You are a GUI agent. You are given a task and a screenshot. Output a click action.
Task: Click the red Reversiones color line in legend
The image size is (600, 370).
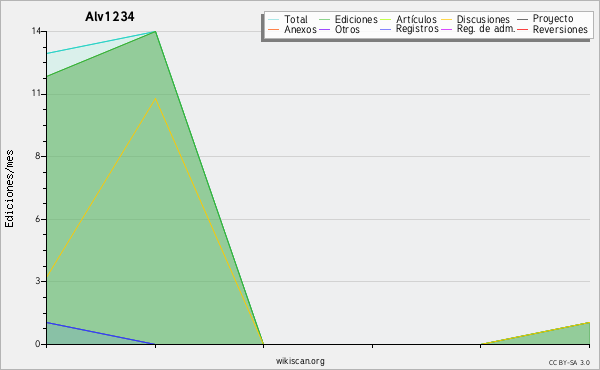[522, 29]
